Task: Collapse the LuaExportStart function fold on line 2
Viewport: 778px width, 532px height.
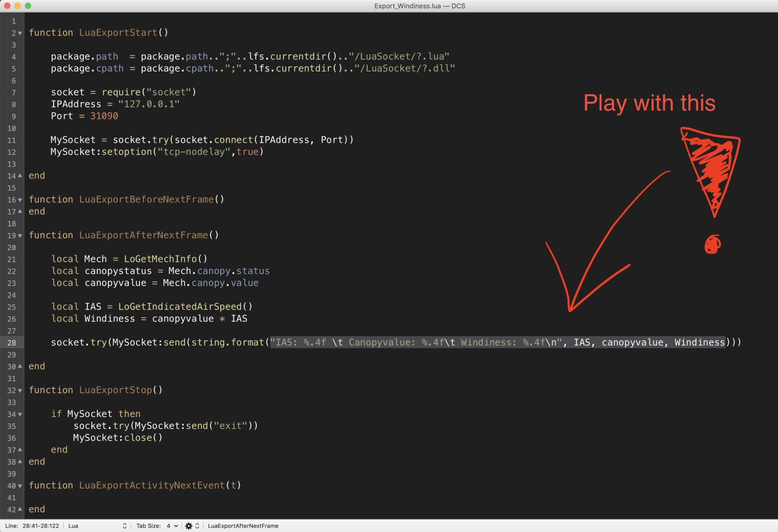Action: (20, 34)
